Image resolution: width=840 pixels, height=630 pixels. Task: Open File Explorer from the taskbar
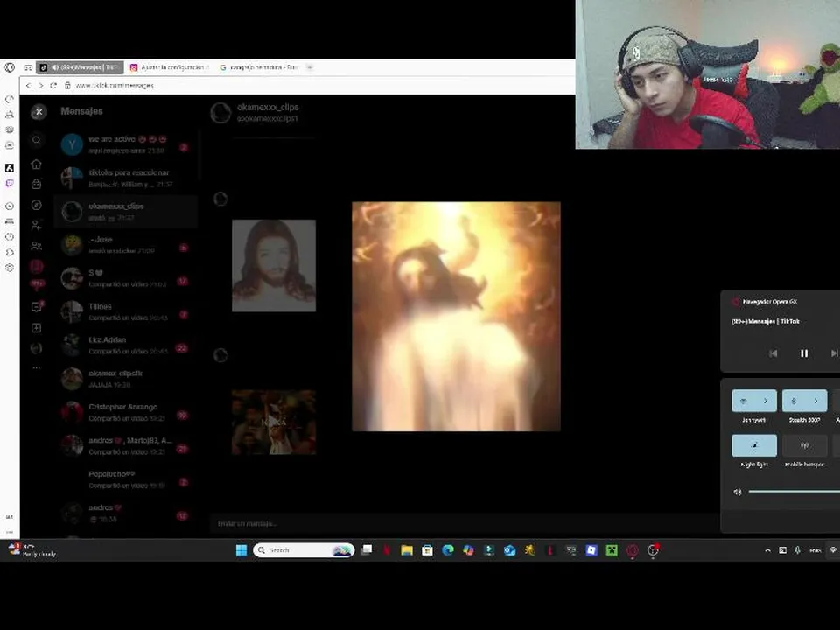(x=407, y=550)
